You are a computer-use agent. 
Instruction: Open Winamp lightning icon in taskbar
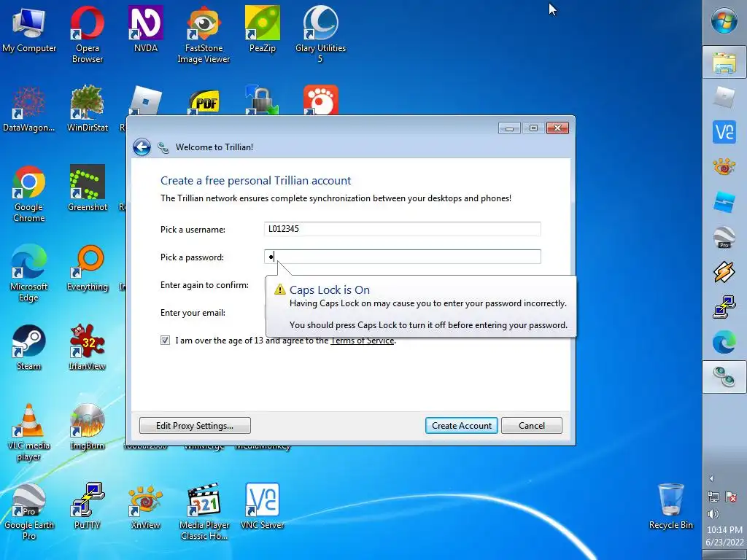(x=724, y=272)
